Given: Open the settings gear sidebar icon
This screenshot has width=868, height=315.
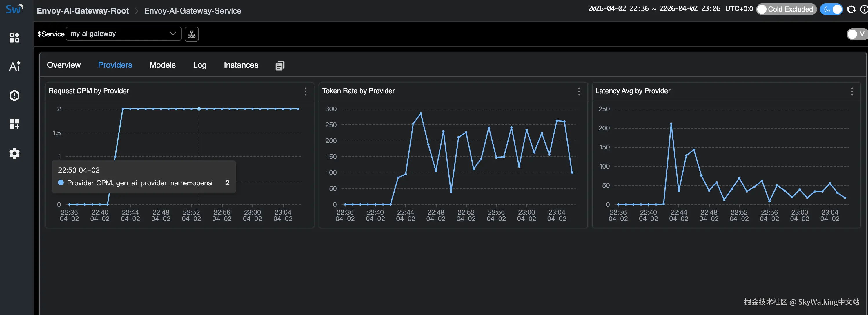Looking at the screenshot, I should 14,153.
